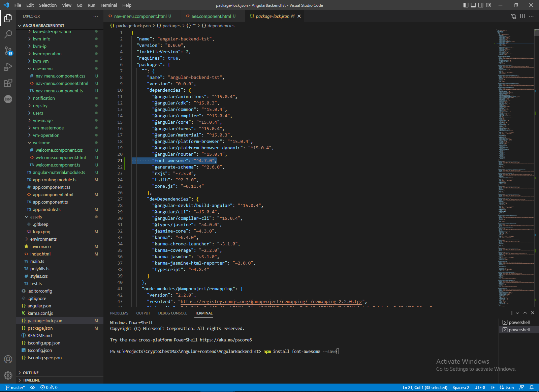Collapse the welcome folder
This screenshot has width=539, height=392.
tap(60, 143)
